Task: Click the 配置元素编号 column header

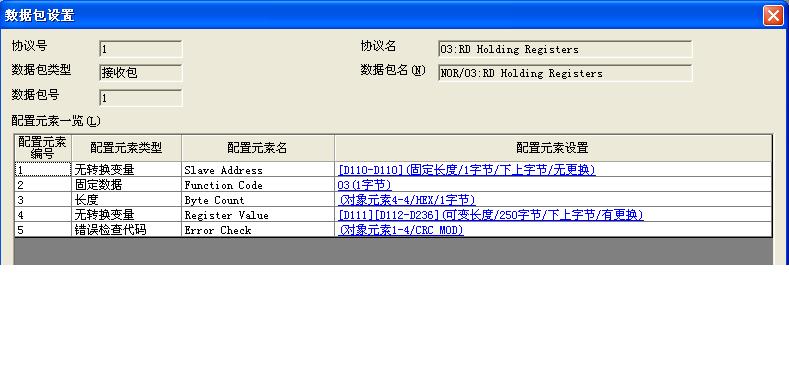Action: coord(43,148)
